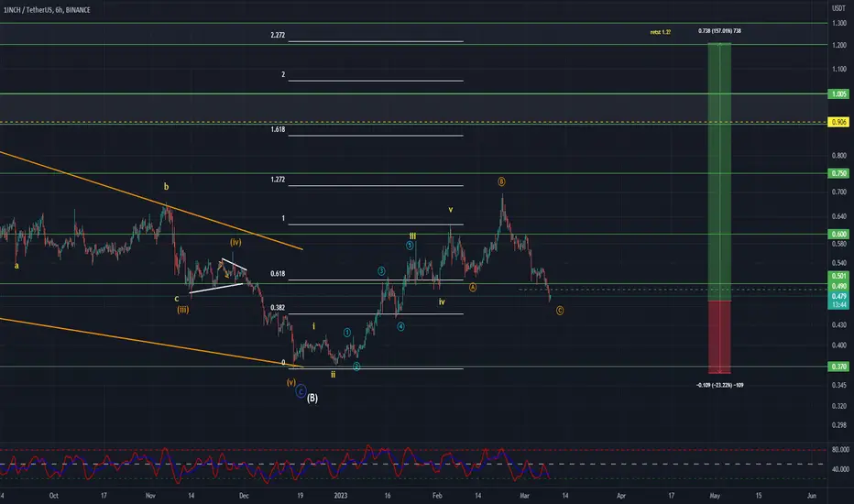This screenshot has height=504, width=854.
Task: Click the May date on time axis
Action: [x=715, y=495]
